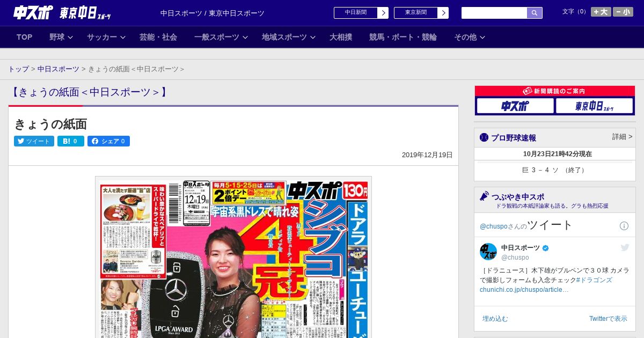Click 中スポ subscription banner button
The image size is (644, 338).
(x=515, y=106)
